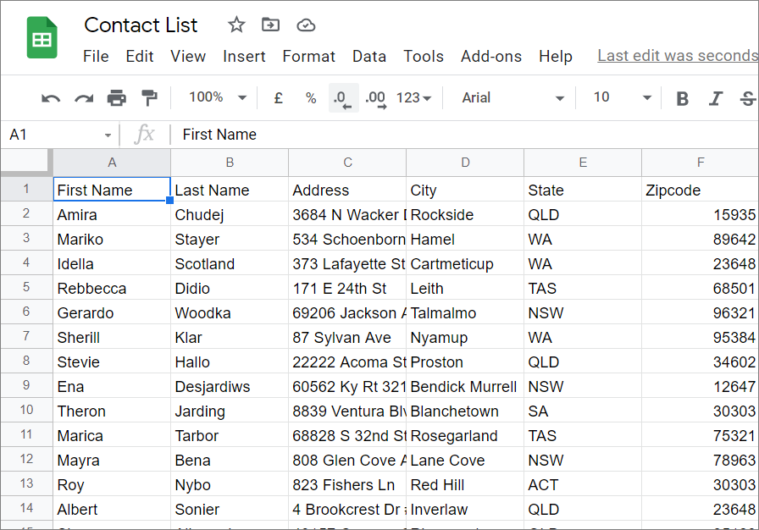Select the Leith cell
Screen dimensions: 759x530
click(x=465, y=288)
